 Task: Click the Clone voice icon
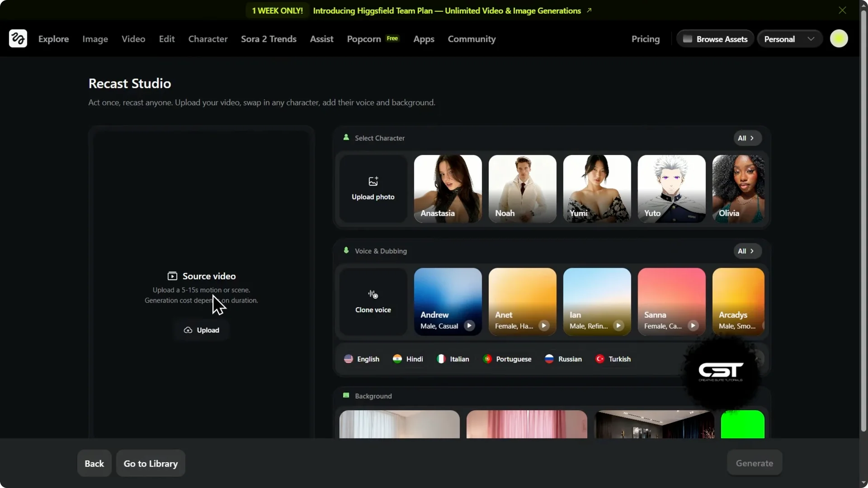(373, 294)
